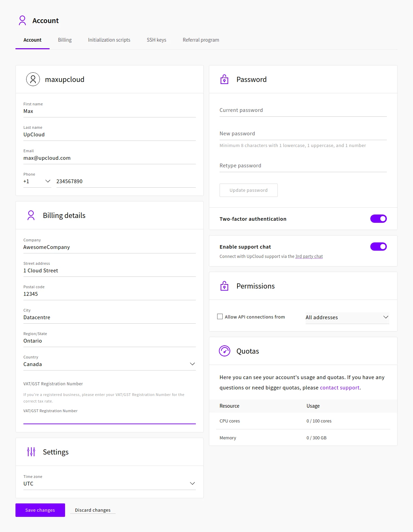Viewport: 413px width, 532px height.
Task: Click the Current password field
Action: click(303, 110)
